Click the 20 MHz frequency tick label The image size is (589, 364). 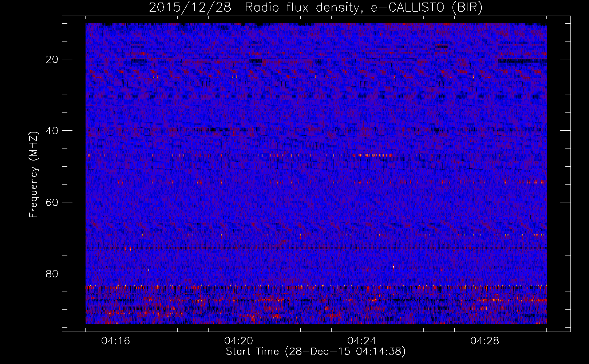tap(52, 59)
